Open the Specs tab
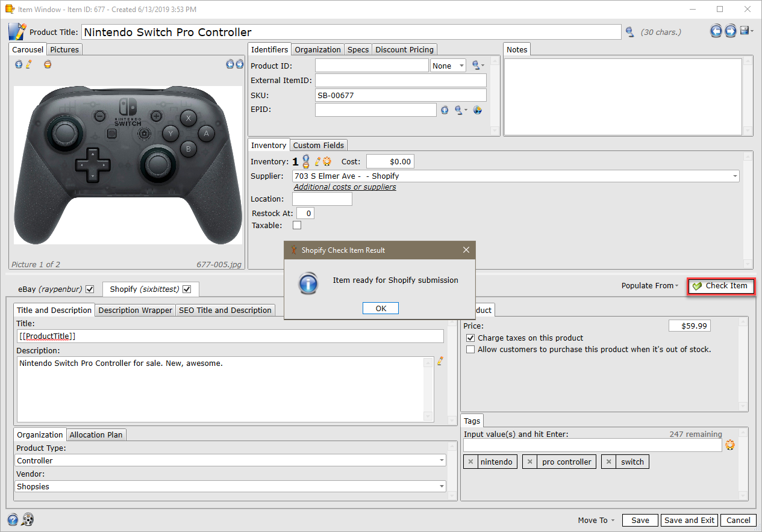The height and width of the screenshot is (532, 762). tap(358, 49)
